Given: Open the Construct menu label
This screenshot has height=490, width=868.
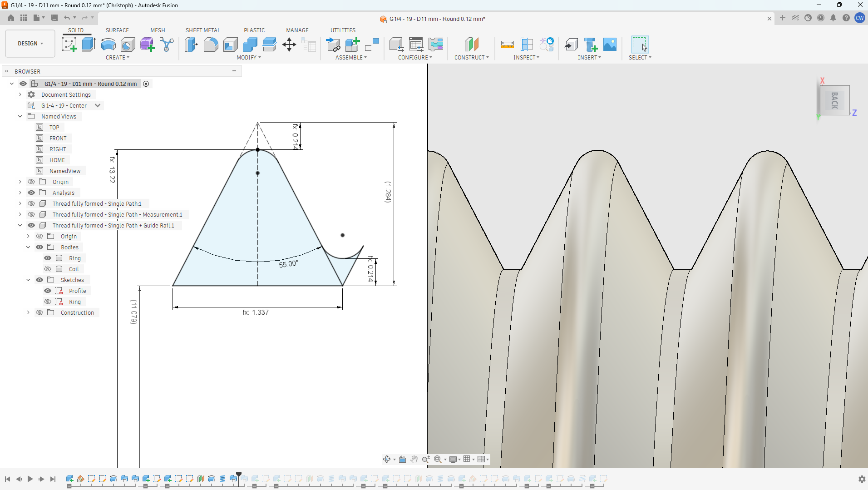Looking at the screenshot, I should pos(472,58).
